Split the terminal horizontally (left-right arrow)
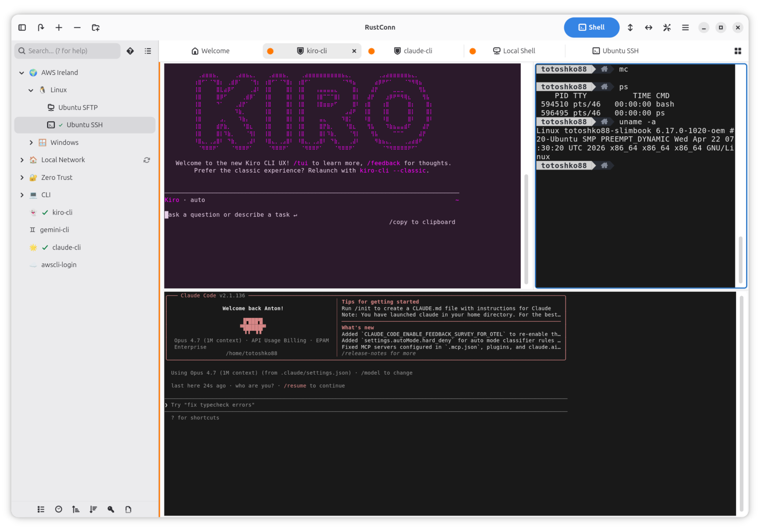 pos(649,27)
